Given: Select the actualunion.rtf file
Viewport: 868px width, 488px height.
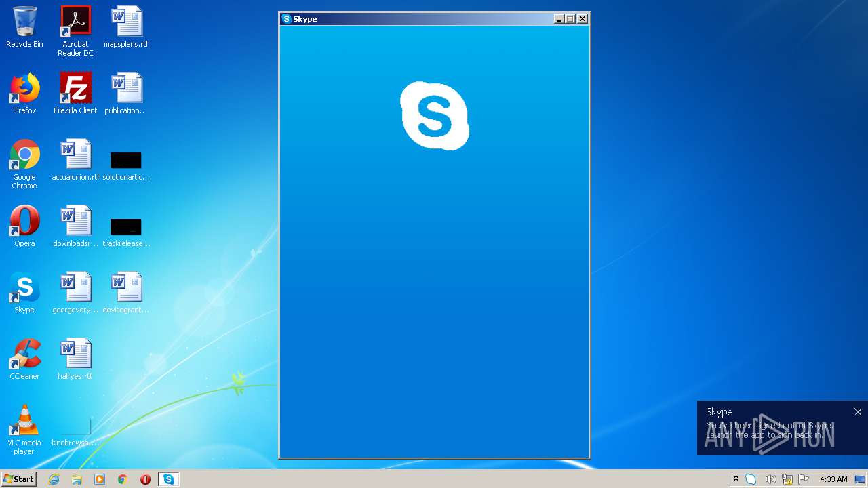Looking at the screenshot, I should (75, 160).
